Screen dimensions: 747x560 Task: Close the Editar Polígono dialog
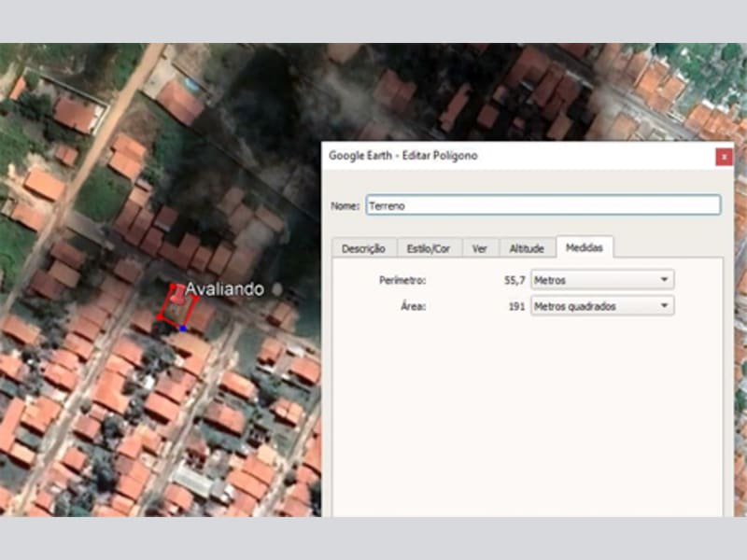(724, 157)
